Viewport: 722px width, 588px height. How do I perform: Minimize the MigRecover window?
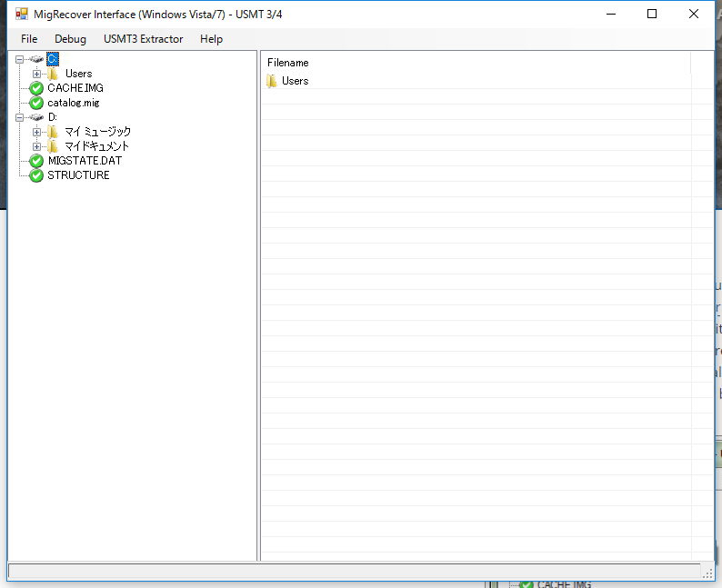(x=611, y=15)
